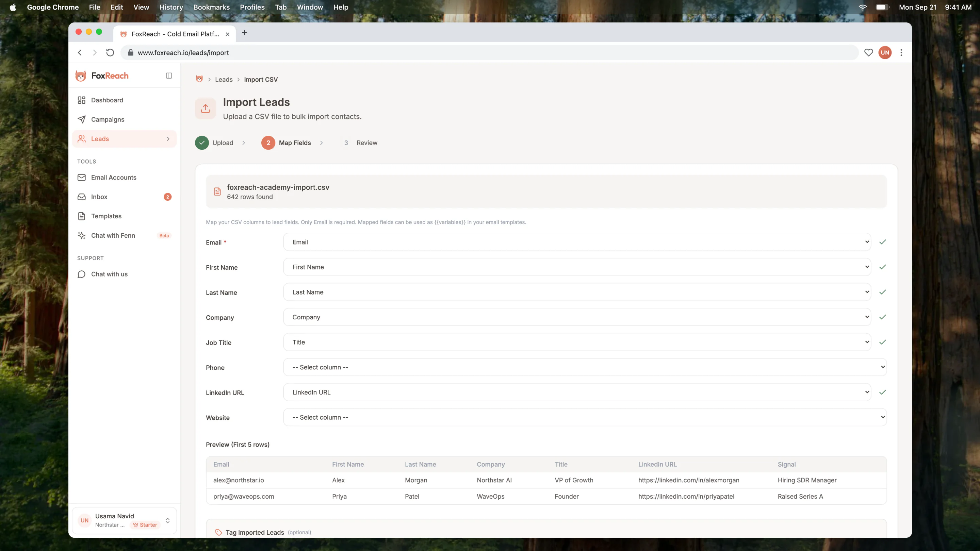This screenshot has width=980, height=551.
Task: Open the Email column mapping dropdown
Action: pyautogui.click(x=577, y=242)
